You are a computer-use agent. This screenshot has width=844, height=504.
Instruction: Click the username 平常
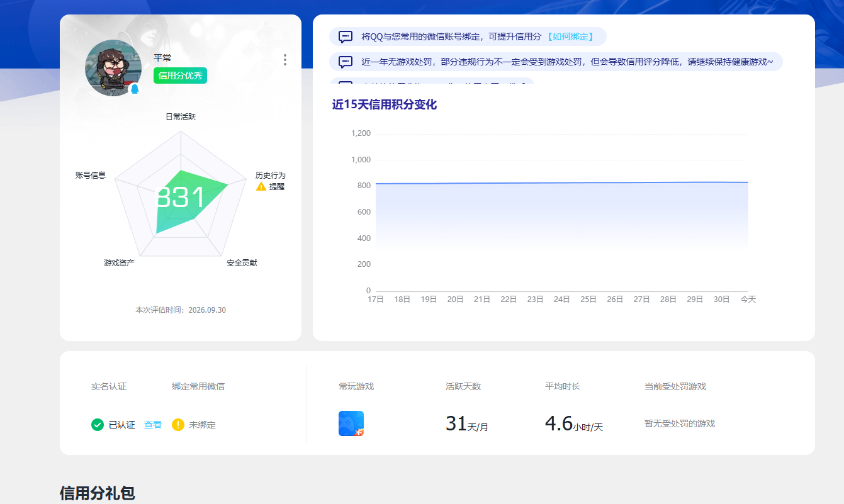[x=162, y=58]
